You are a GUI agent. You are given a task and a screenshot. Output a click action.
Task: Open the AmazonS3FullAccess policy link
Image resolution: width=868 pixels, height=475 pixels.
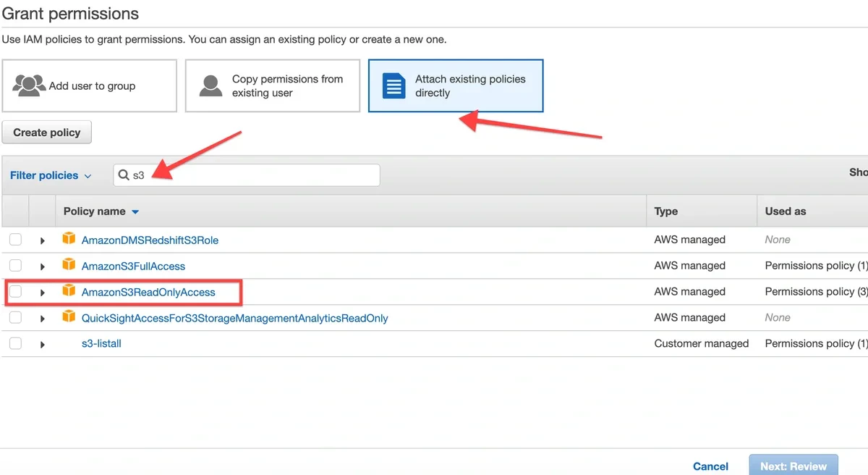tap(135, 265)
